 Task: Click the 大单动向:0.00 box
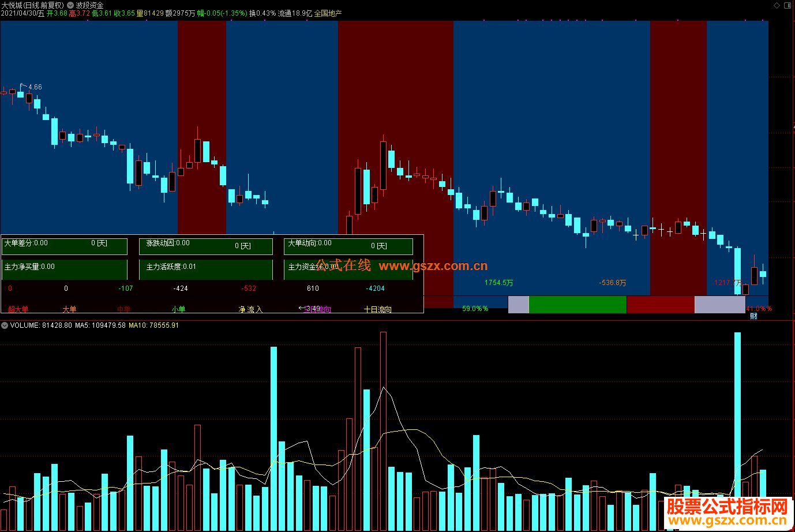[348, 246]
